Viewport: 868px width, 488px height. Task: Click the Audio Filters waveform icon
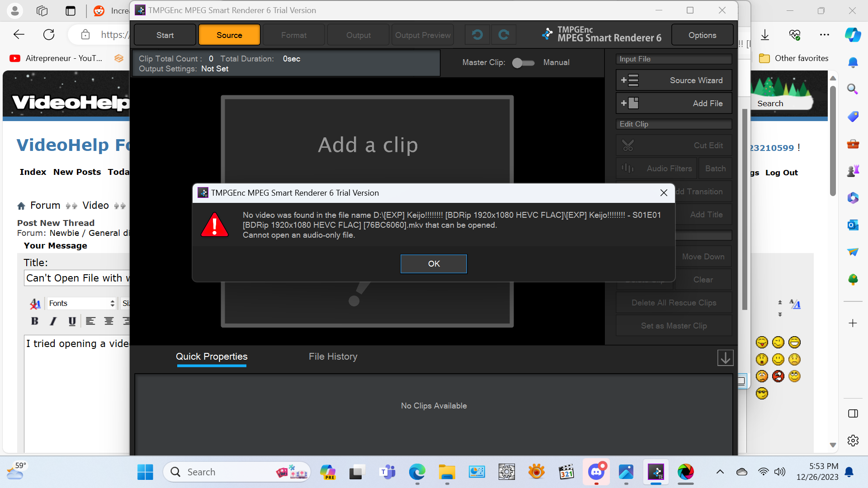[627, 169]
